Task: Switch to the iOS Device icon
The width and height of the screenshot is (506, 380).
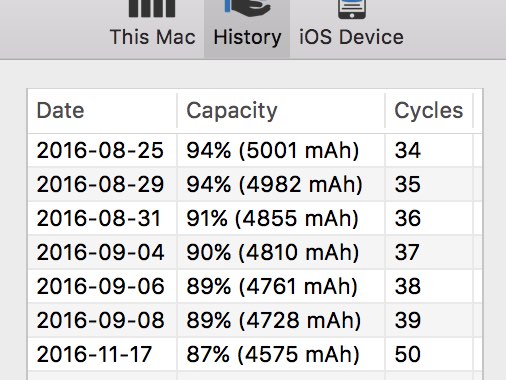Action: (x=352, y=9)
